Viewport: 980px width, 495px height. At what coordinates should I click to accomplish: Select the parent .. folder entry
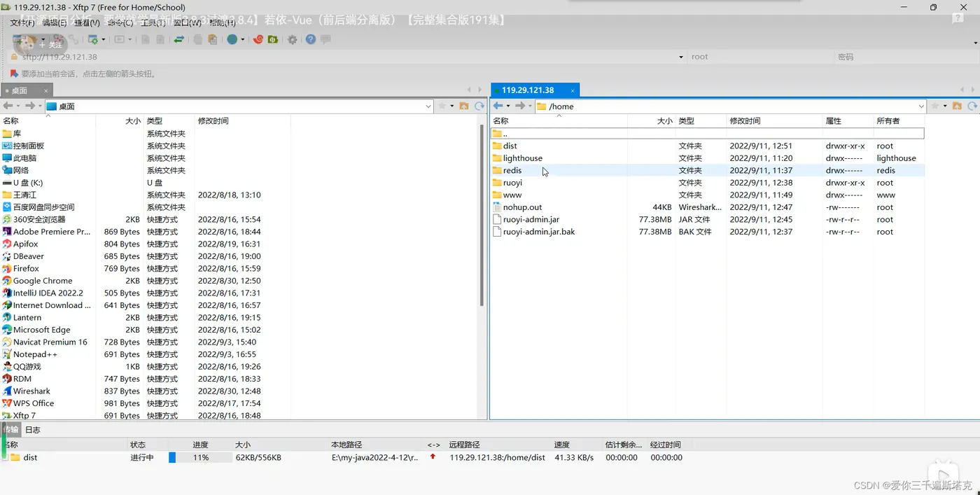click(707, 134)
